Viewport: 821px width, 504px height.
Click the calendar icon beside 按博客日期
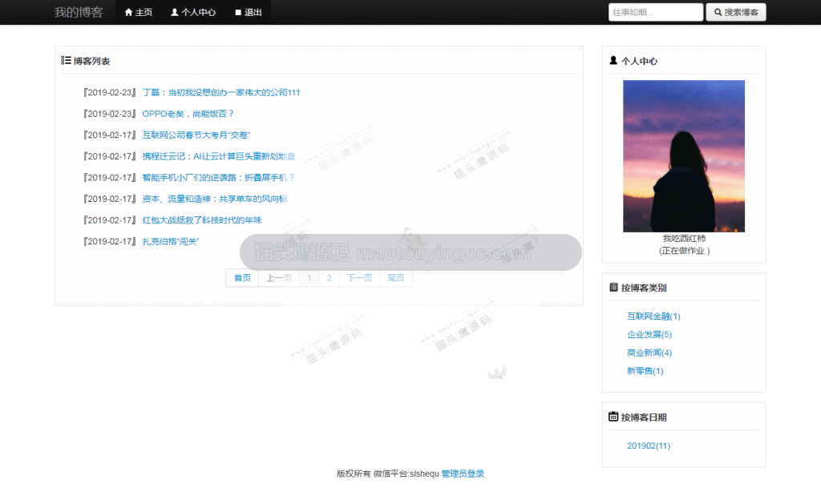pos(613,417)
